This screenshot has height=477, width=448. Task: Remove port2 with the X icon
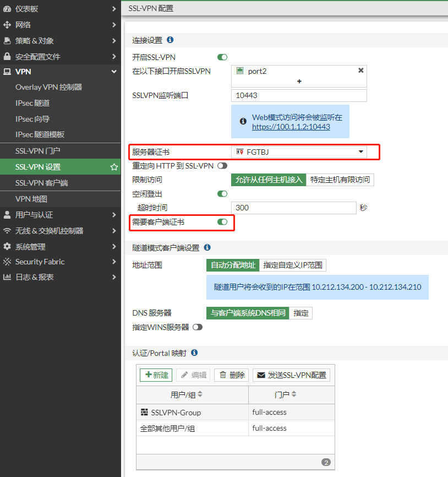[x=361, y=71]
